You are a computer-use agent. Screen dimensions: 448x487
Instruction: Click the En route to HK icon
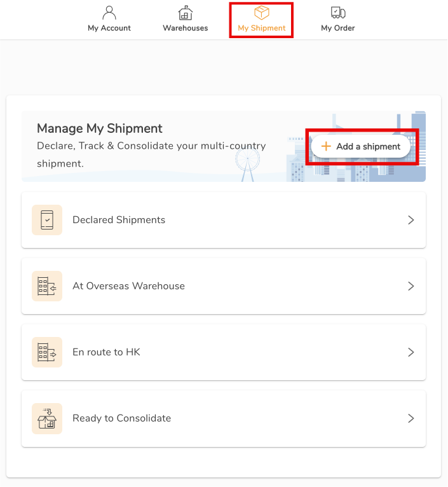point(47,352)
